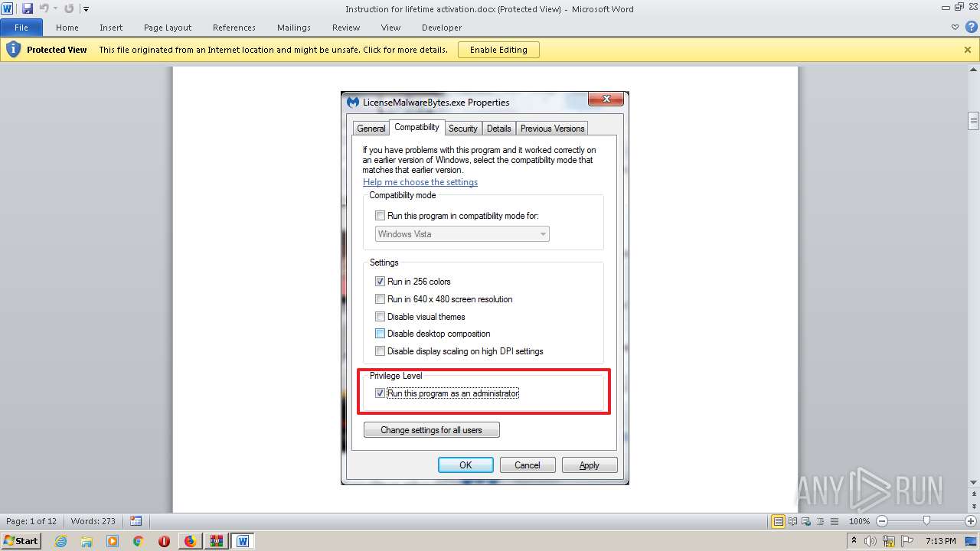980x551 pixels.
Task: Select Outline view icon
Action: point(819,521)
